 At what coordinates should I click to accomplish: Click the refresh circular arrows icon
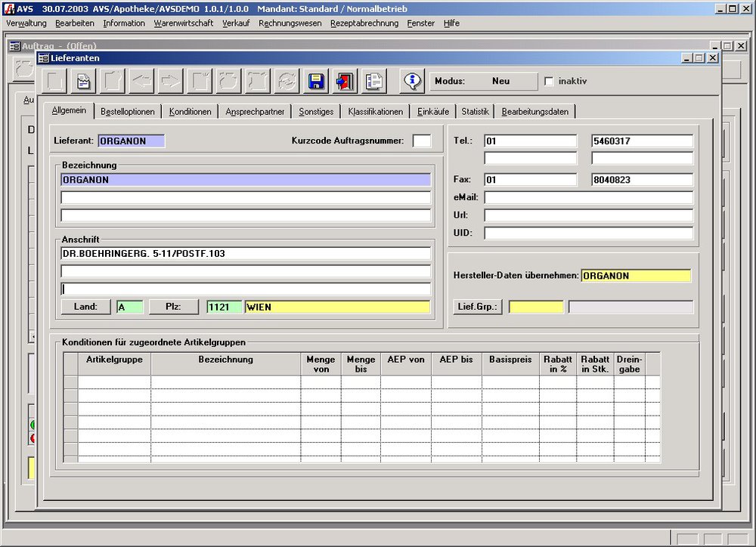click(x=287, y=82)
